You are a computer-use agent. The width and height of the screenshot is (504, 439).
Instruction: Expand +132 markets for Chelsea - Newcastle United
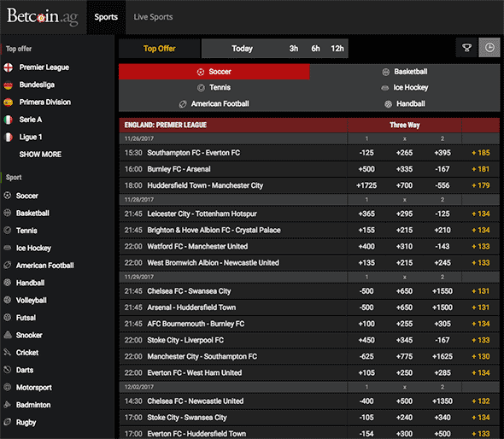[481, 401]
